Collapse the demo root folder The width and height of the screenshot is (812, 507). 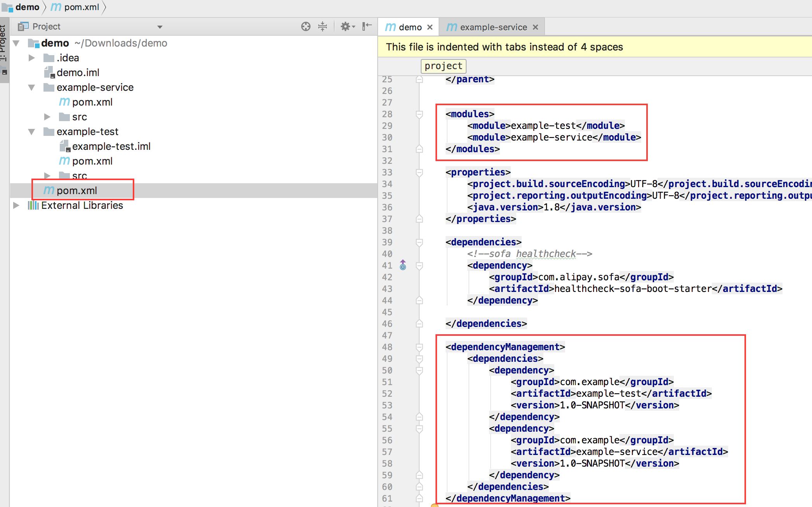[16, 43]
